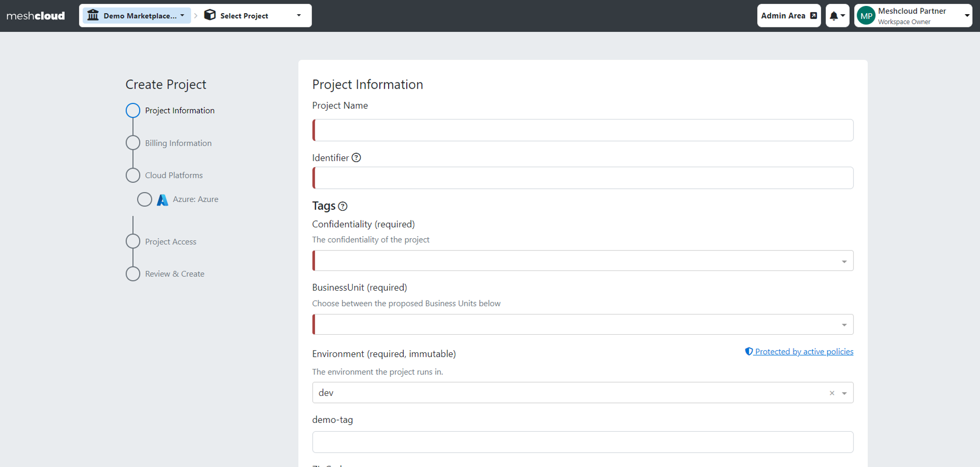
Task: Open Protected by active policies link
Action: coord(799,351)
